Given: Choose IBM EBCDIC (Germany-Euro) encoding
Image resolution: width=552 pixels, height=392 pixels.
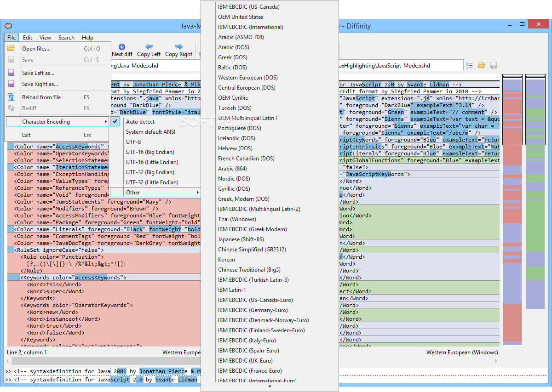Looking at the screenshot, I should click(x=270, y=310).
